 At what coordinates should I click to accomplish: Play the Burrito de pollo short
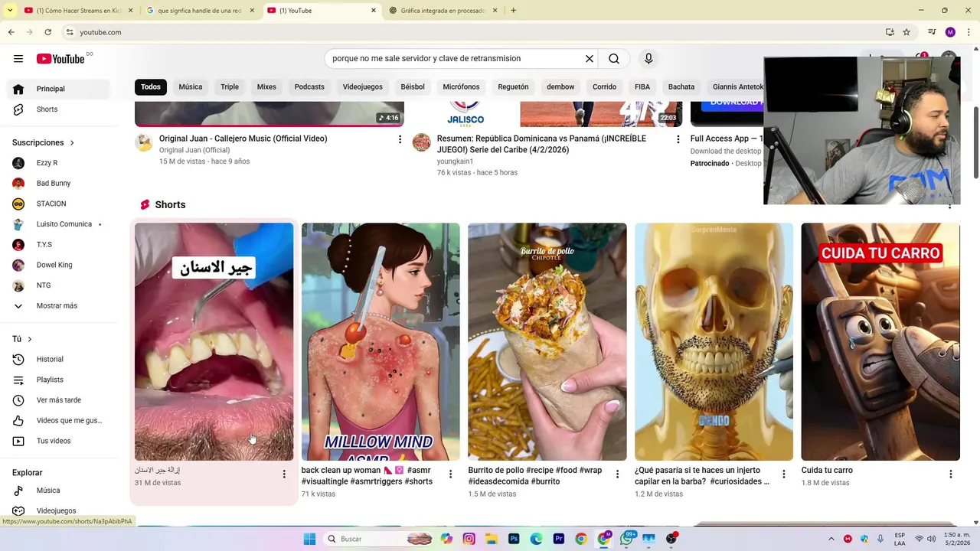coord(547,342)
